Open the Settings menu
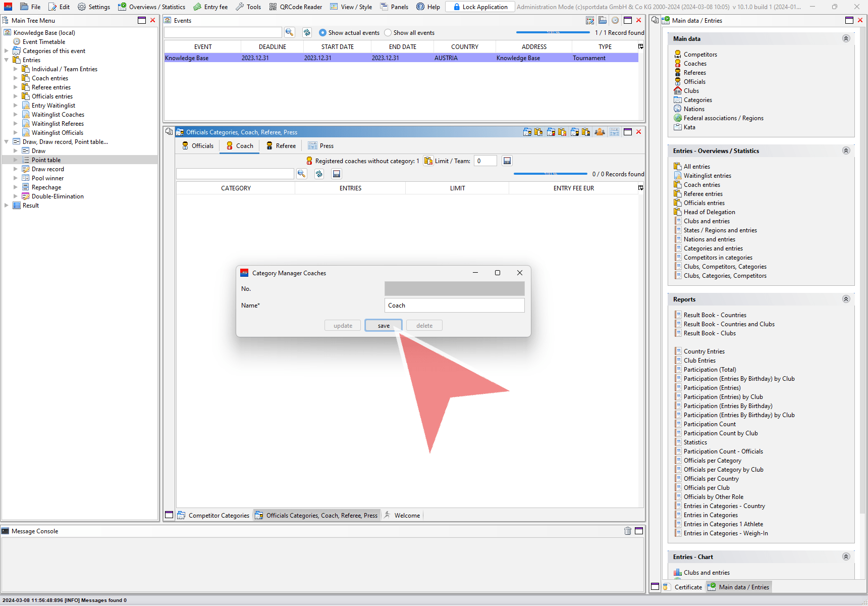Screen dimensions: 868x606 (x=94, y=7)
